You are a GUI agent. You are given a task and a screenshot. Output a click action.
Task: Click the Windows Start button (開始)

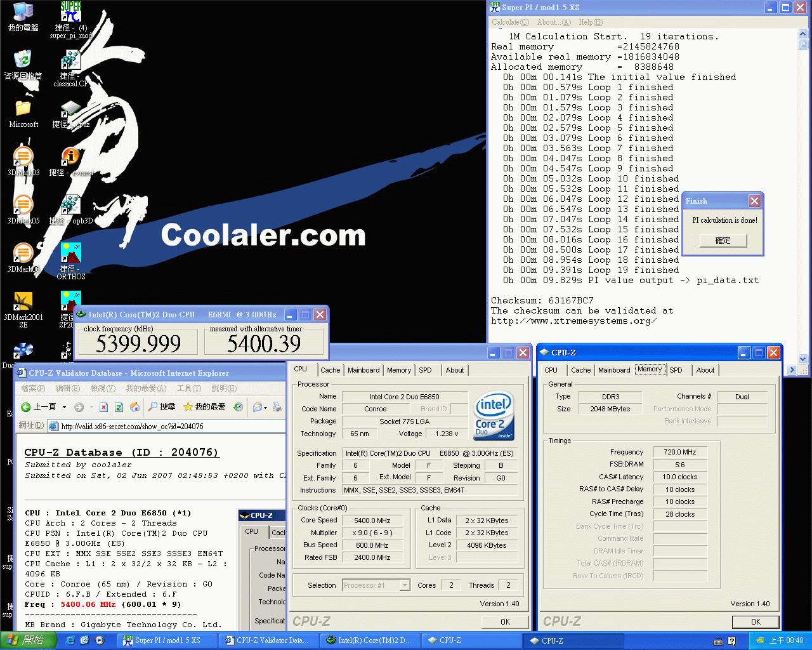[28, 640]
